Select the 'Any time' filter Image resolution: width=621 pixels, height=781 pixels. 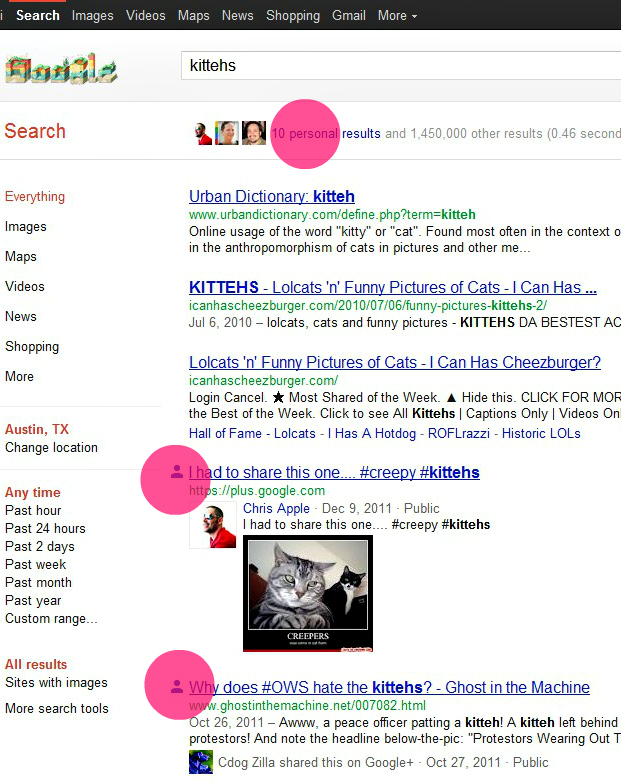(x=33, y=492)
